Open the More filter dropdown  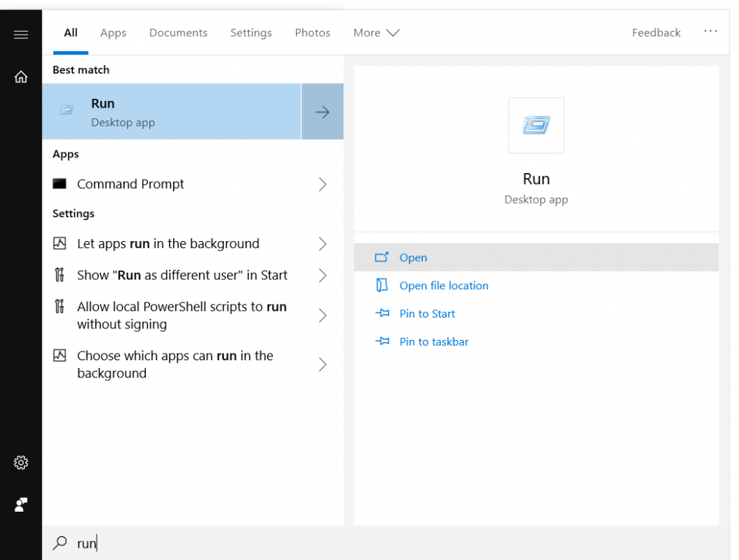[x=376, y=32]
